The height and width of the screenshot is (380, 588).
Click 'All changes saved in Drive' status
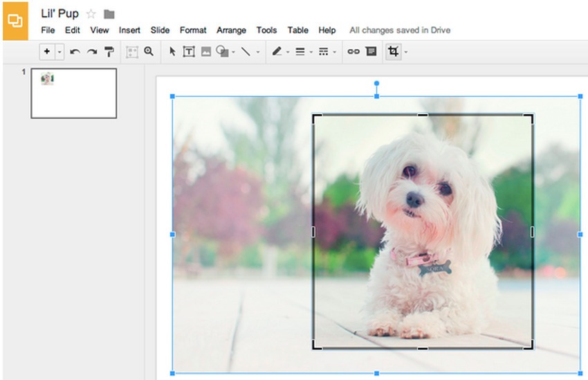tap(400, 30)
